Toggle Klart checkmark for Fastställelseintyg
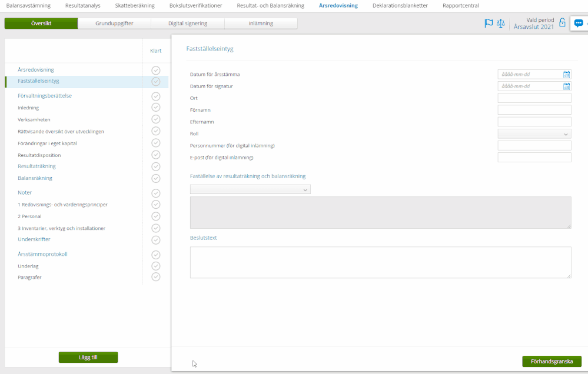Viewport: 588px width, 374px height. coord(156,82)
